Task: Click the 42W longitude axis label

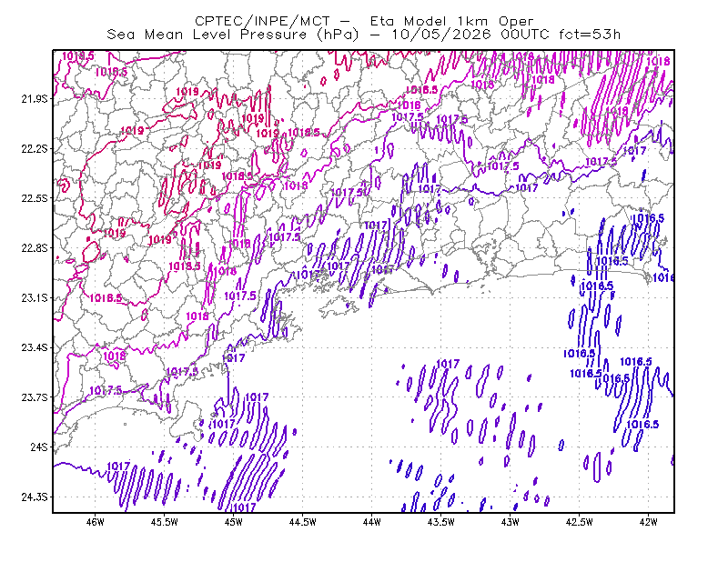Action: pyautogui.click(x=649, y=522)
